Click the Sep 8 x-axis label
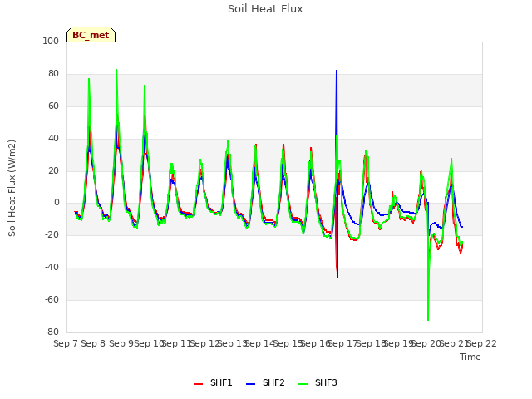The height and width of the screenshot is (399, 532). [93, 343]
